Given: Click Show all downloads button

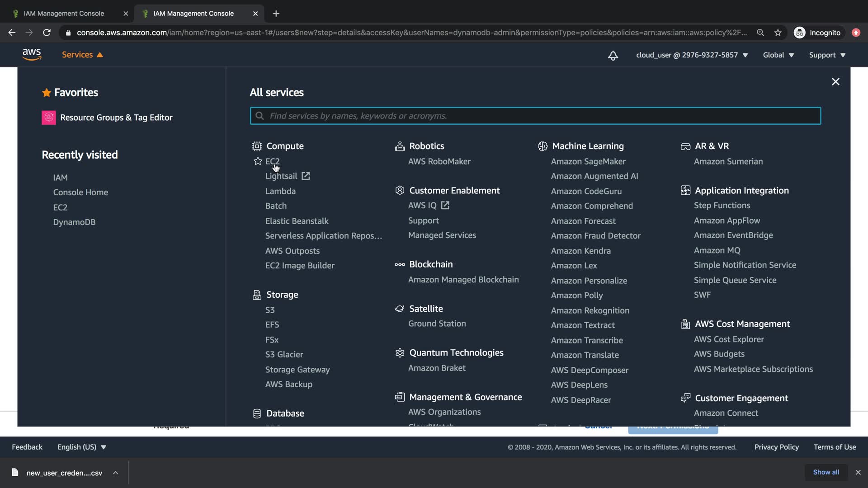Looking at the screenshot, I should tap(826, 472).
